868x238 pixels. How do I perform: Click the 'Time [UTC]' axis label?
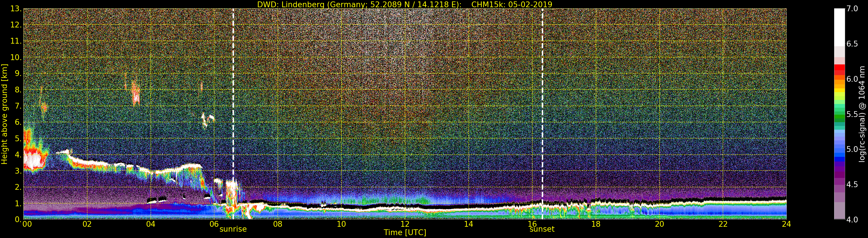click(x=405, y=233)
